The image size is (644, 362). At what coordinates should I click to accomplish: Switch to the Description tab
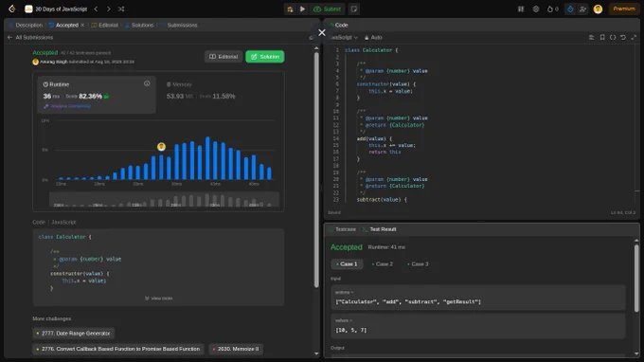26,25
